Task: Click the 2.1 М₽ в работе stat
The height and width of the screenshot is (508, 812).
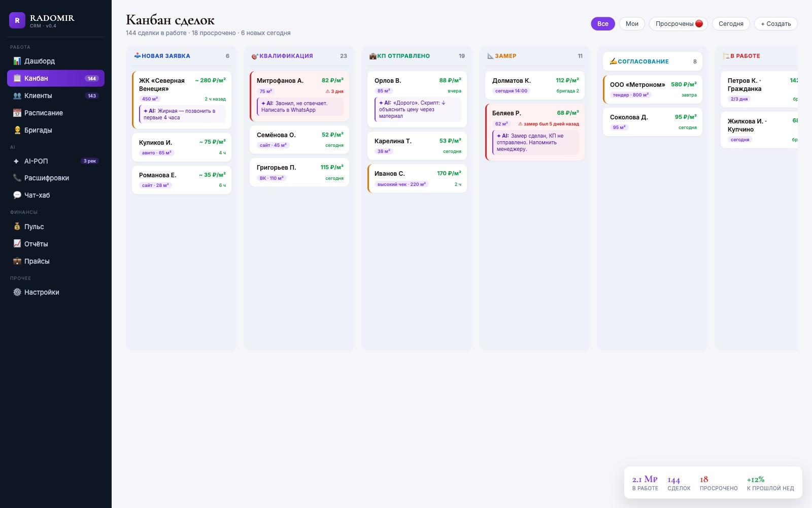Action: pos(645,483)
